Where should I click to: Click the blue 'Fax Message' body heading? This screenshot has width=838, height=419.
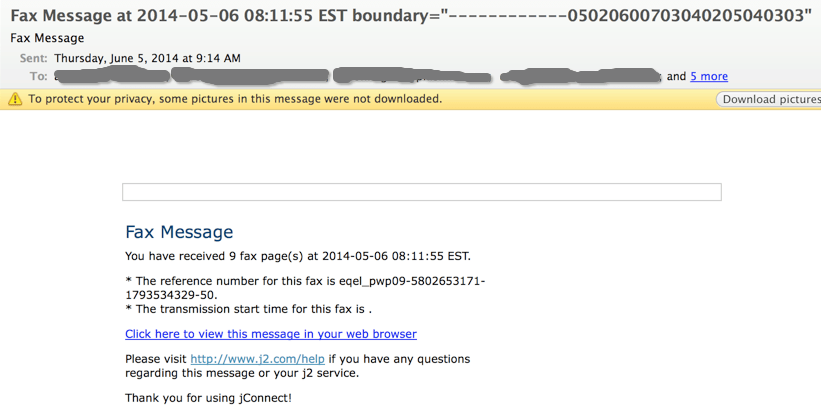click(179, 232)
